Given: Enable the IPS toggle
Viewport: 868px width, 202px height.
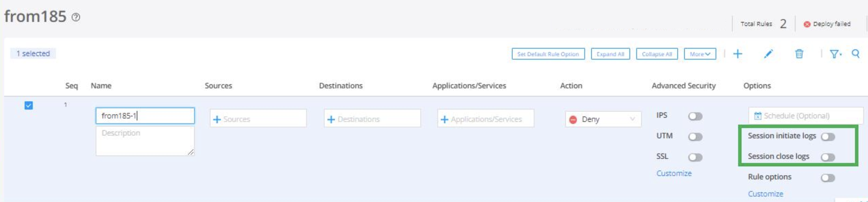Looking at the screenshot, I should pyautogui.click(x=695, y=116).
